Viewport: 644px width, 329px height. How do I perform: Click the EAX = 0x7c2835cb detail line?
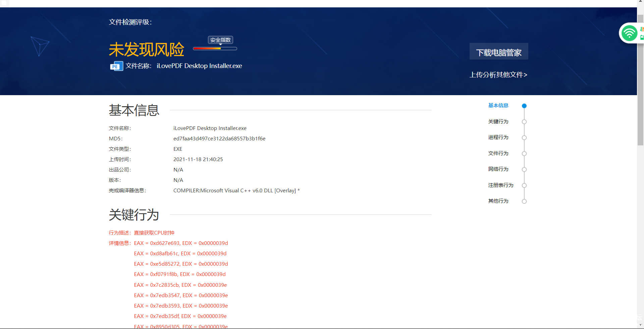pos(180,285)
